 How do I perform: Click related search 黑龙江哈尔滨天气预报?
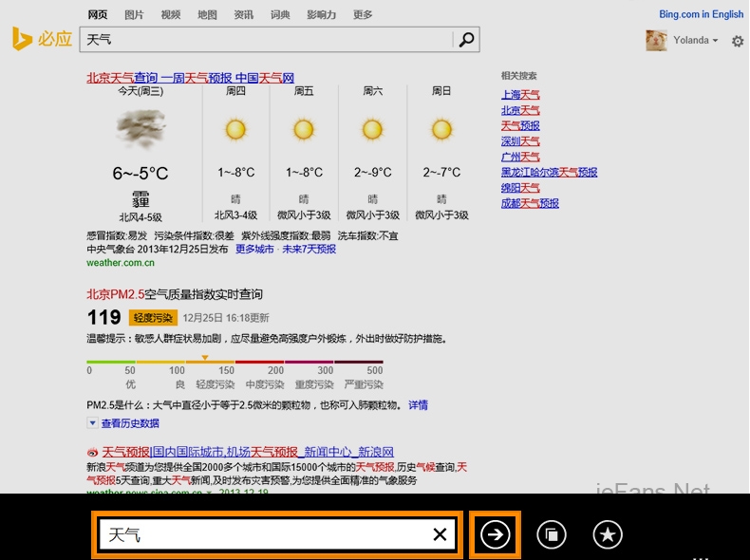(x=549, y=172)
